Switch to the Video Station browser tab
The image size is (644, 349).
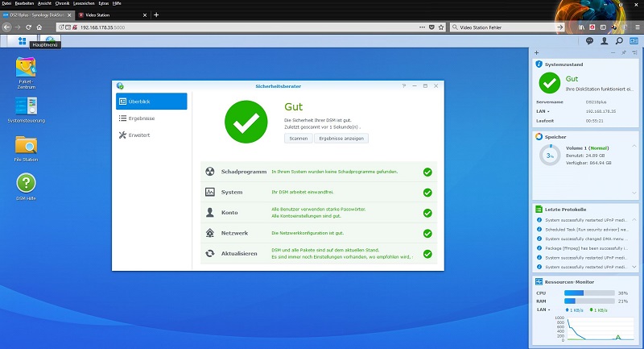tap(111, 15)
